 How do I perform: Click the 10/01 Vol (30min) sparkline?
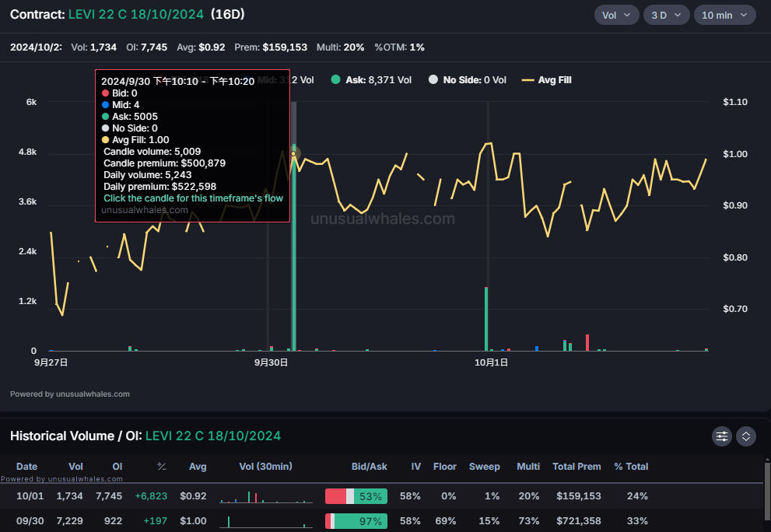pyautogui.click(x=266, y=496)
